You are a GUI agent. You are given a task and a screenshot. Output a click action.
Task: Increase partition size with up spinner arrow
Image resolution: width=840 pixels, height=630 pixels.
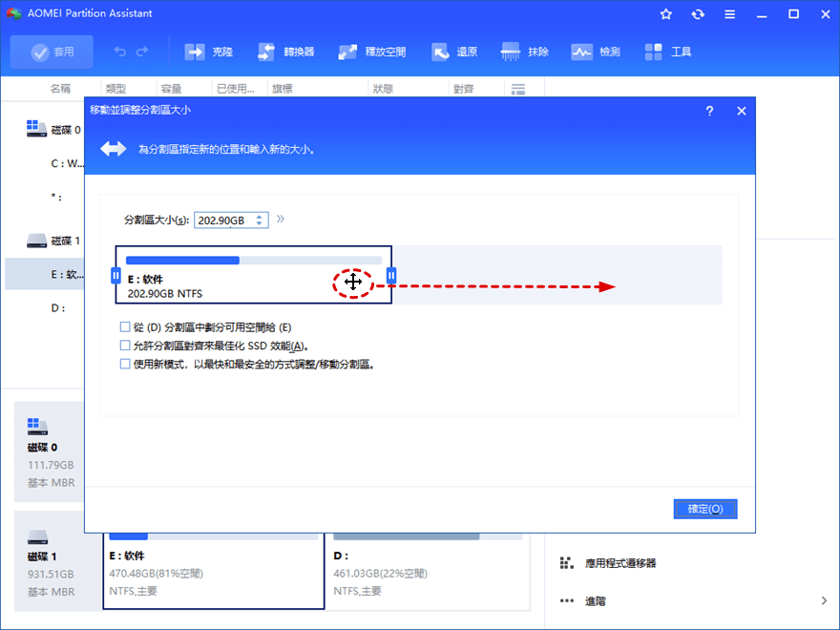pyautogui.click(x=260, y=217)
